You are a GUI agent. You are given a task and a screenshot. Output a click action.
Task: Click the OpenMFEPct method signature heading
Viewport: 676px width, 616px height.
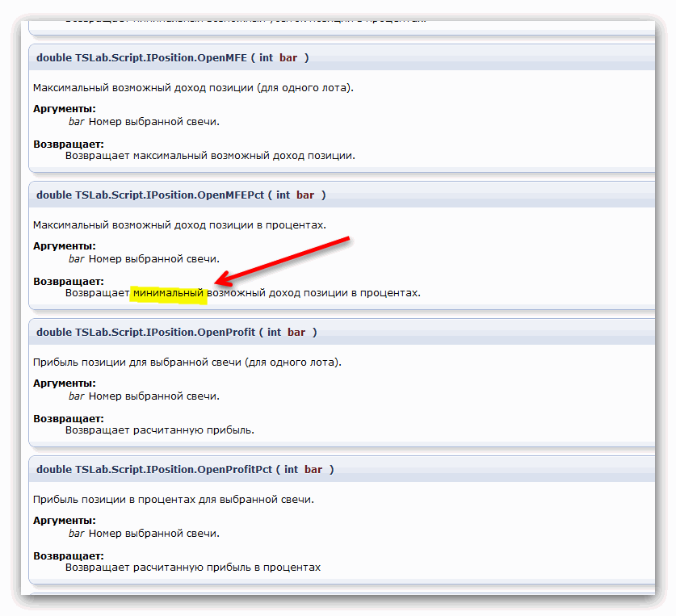tap(181, 195)
